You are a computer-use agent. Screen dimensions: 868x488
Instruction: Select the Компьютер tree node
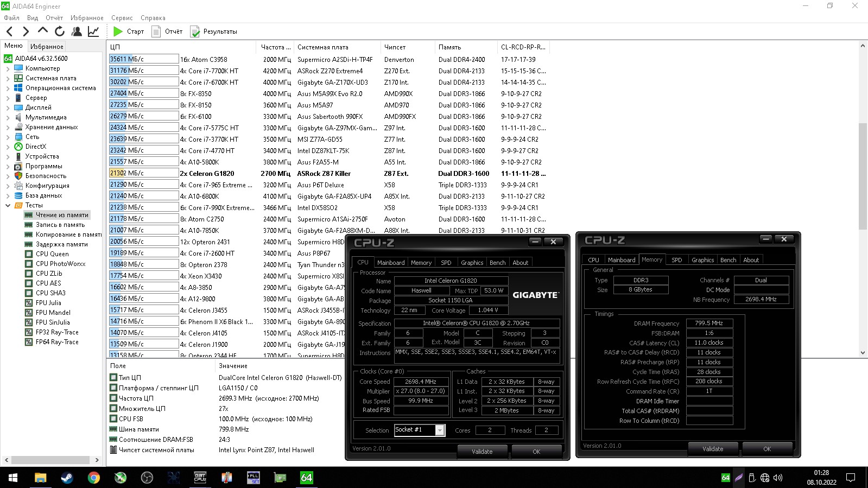pos(42,68)
